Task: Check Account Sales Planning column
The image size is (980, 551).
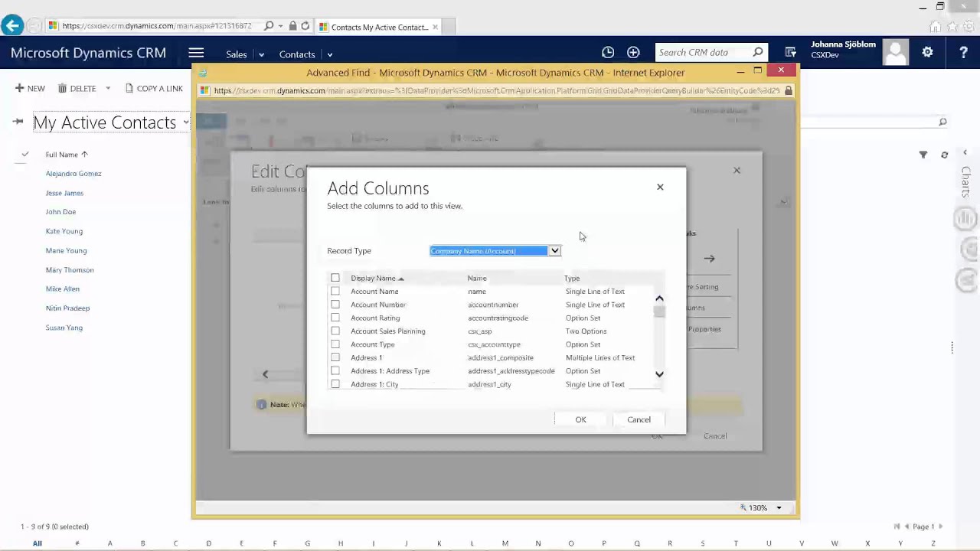Action: [335, 331]
